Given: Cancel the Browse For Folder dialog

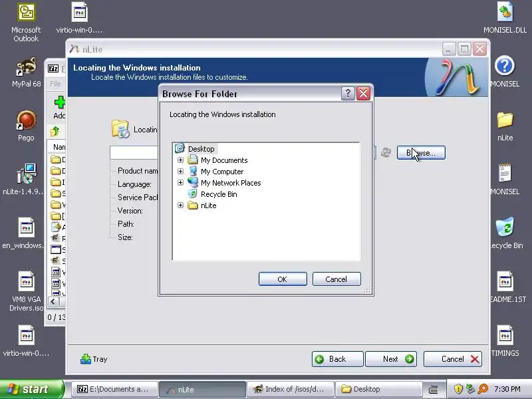Looking at the screenshot, I should pyautogui.click(x=336, y=279).
